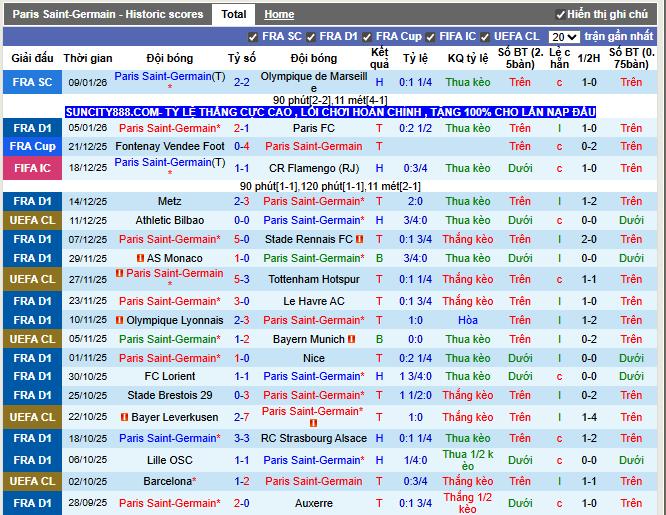Click the Hòa result in Olympique Lyonnais row

point(468,320)
